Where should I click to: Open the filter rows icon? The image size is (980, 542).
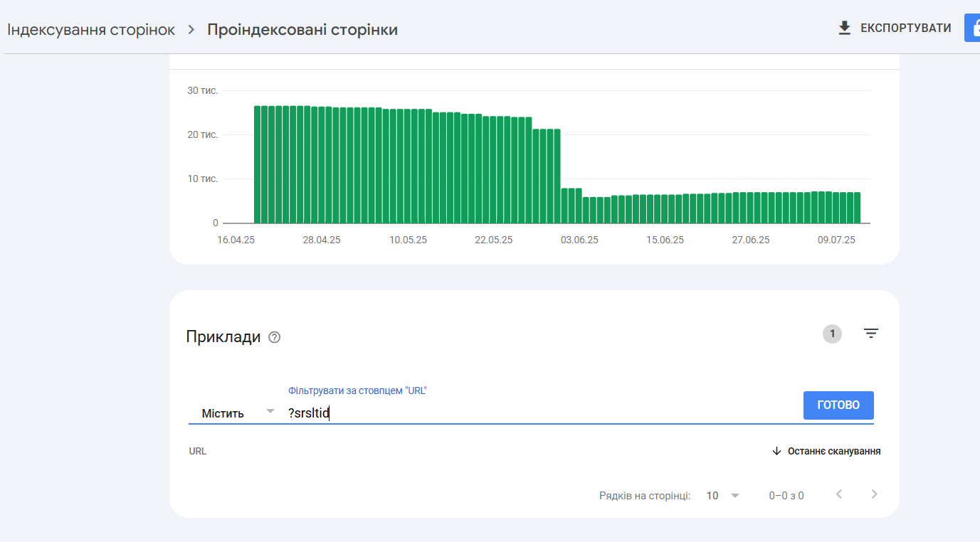coord(871,333)
